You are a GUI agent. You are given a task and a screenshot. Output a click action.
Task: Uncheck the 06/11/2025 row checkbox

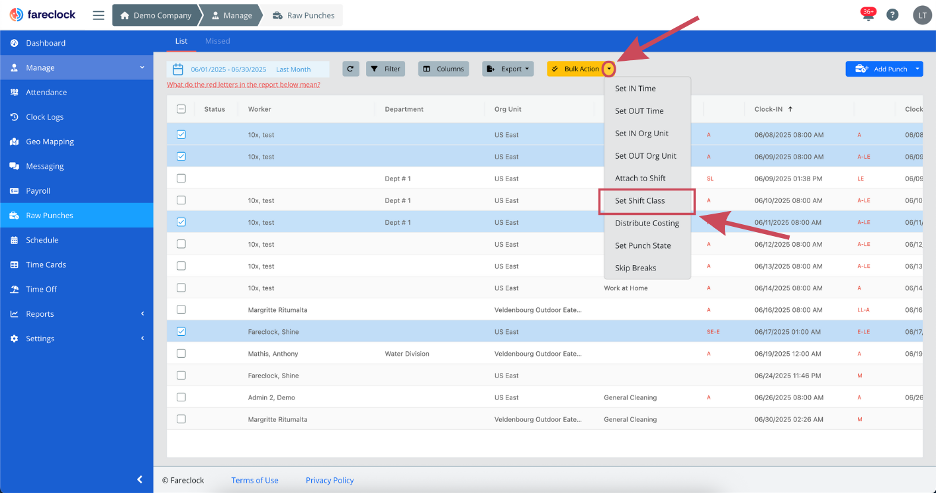[x=181, y=222]
